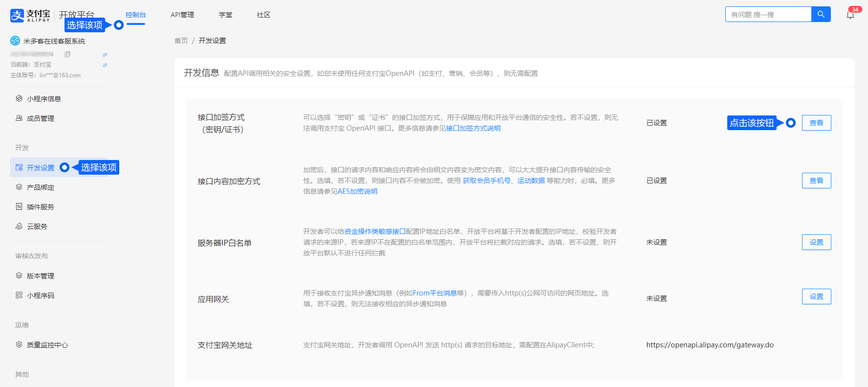Click 设置 for 服务器IP白名单
868x387 pixels.
click(x=816, y=242)
